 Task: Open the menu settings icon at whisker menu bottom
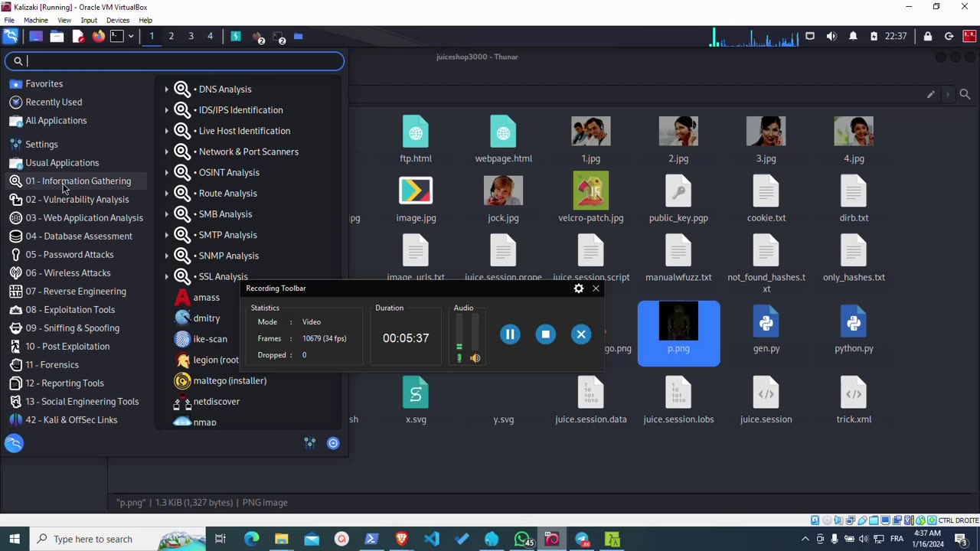tap(310, 443)
